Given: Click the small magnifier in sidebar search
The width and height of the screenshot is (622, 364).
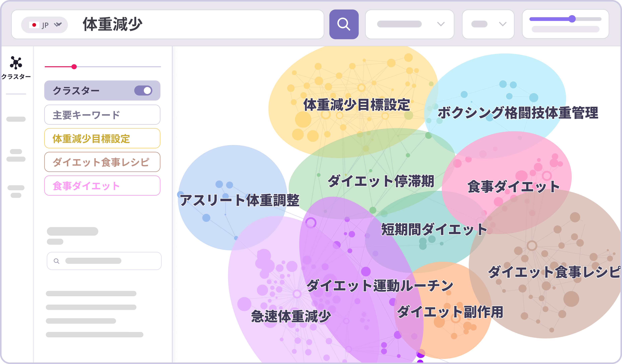Looking at the screenshot, I should (56, 261).
